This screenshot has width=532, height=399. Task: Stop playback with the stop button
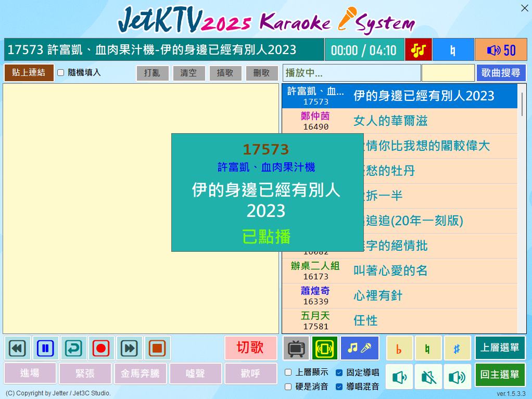point(157,348)
